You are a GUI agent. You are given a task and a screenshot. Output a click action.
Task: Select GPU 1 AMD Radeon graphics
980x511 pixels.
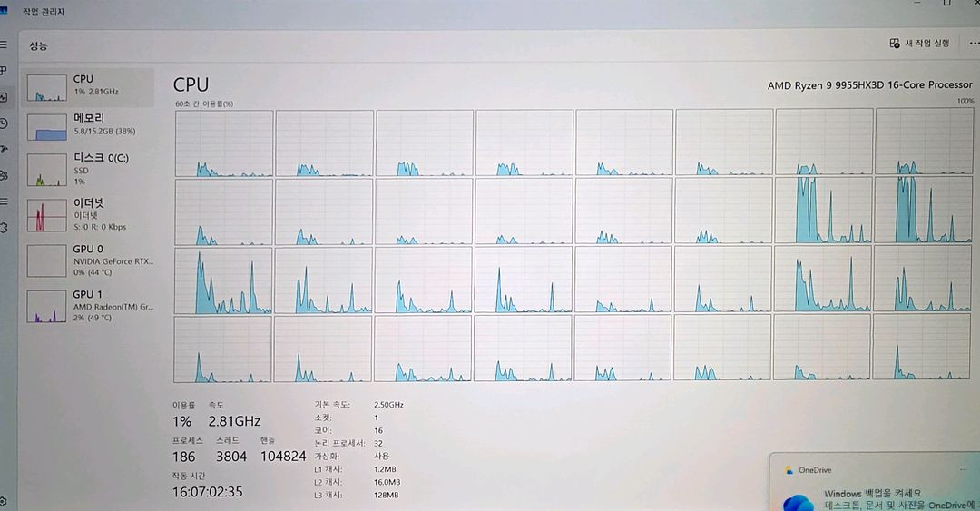tap(89, 307)
